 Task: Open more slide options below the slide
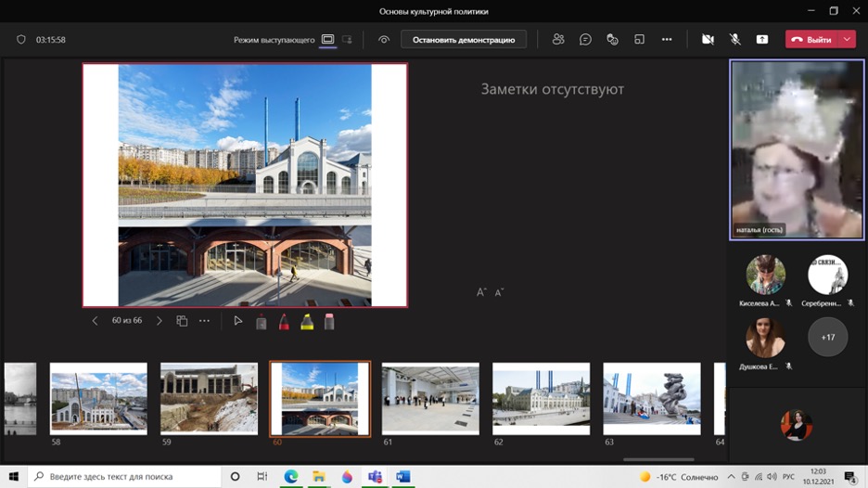coord(205,321)
